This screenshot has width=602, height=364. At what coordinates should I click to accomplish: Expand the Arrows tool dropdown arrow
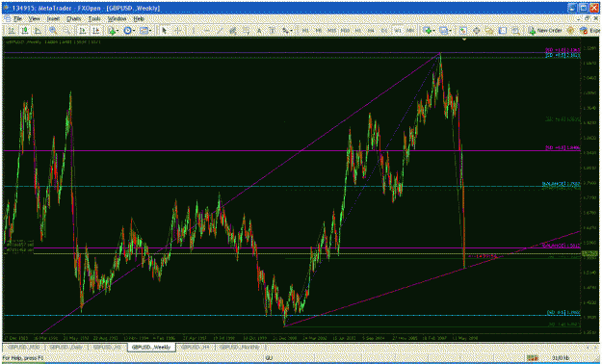coord(292,31)
